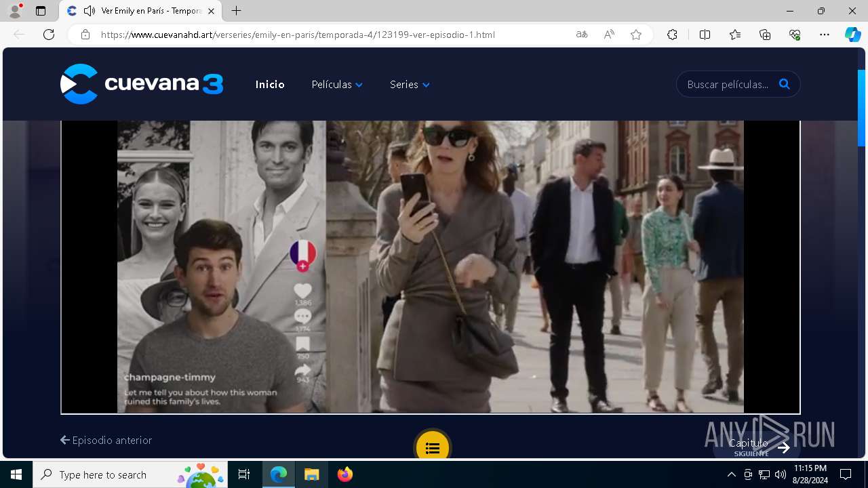Open the Inicio menu link
This screenshot has width=868, height=488.
(270, 85)
